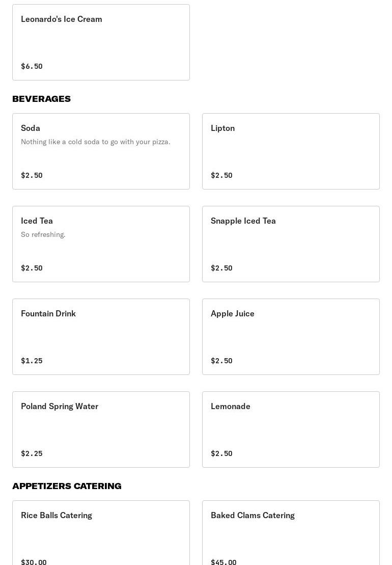Click the $2.25 Poland Spring Water price
392x565 pixels.
[32, 453]
